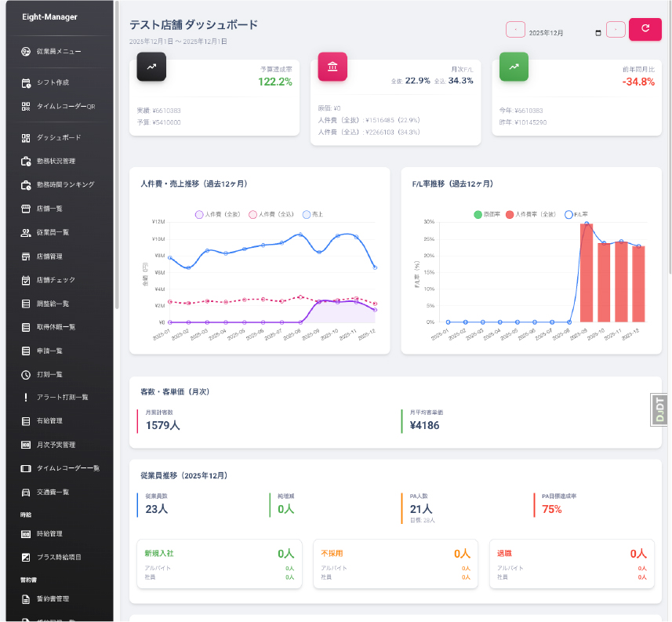Click the 従業員メニュー sidebar icon

tap(26, 52)
